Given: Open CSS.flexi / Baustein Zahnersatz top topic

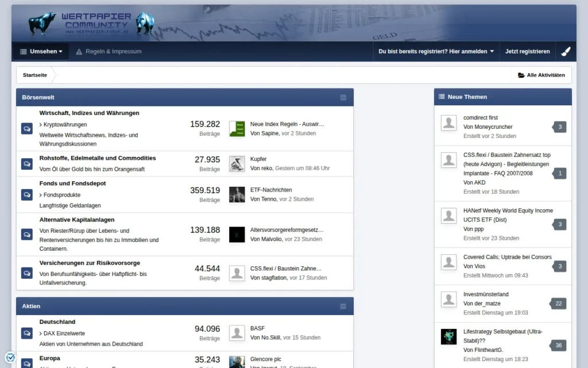Looking at the screenshot, I should click(506, 164).
